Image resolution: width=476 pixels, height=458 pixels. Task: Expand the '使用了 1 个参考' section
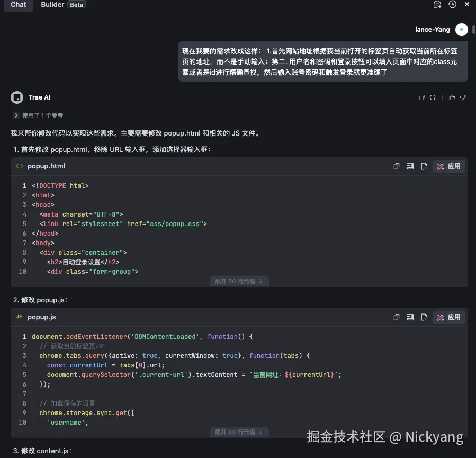click(x=38, y=115)
